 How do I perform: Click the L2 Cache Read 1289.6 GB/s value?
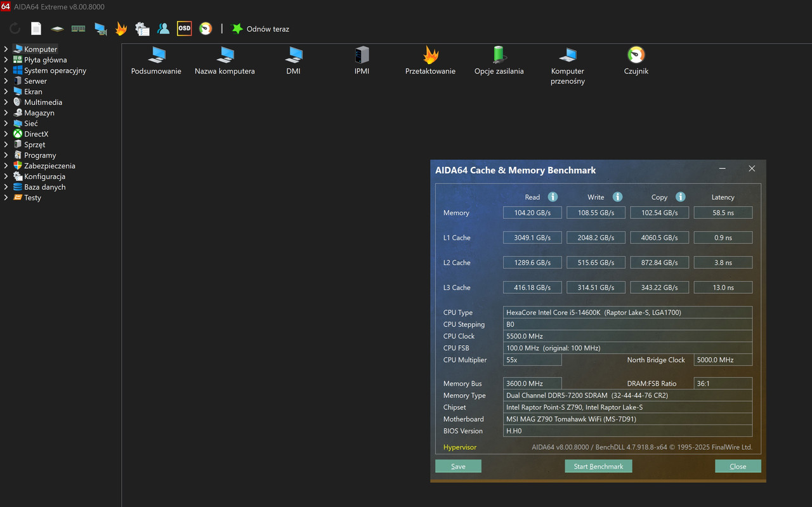532,262
